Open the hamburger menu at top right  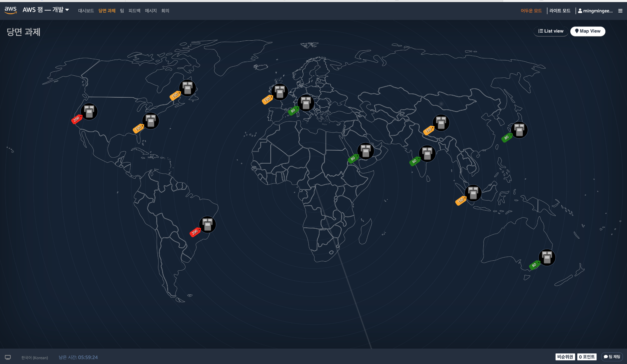[x=620, y=11]
